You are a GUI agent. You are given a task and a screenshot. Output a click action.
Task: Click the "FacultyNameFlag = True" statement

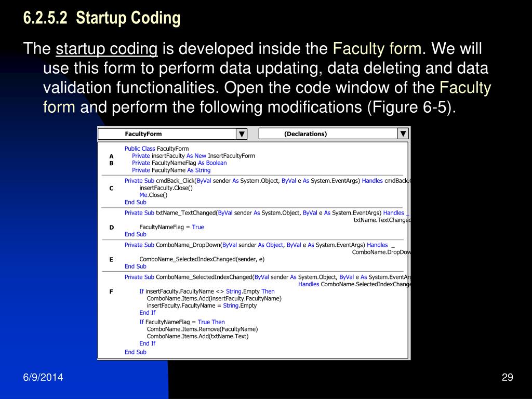click(171, 227)
